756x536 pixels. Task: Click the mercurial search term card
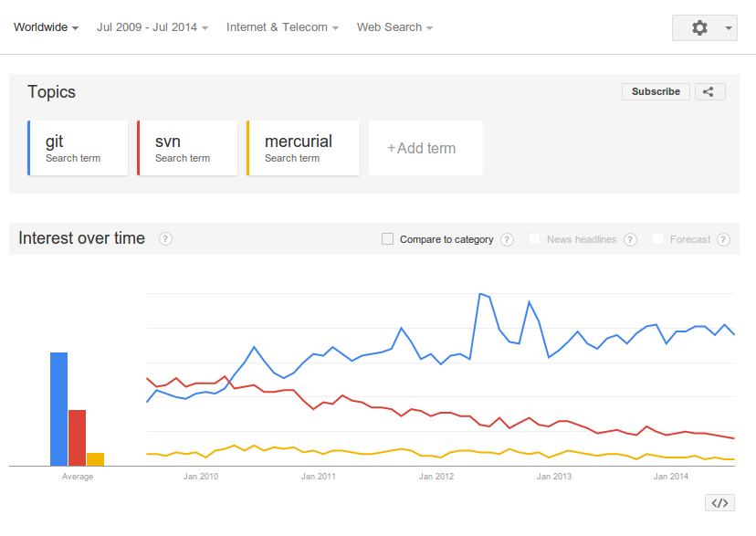[302, 148]
